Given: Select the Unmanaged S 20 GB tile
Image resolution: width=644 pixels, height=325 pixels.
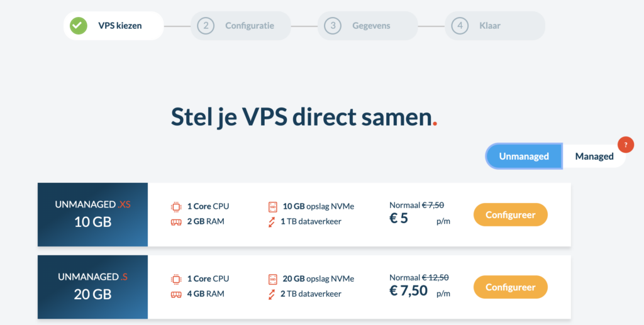Looking at the screenshot, I should (x=92, y=287).
